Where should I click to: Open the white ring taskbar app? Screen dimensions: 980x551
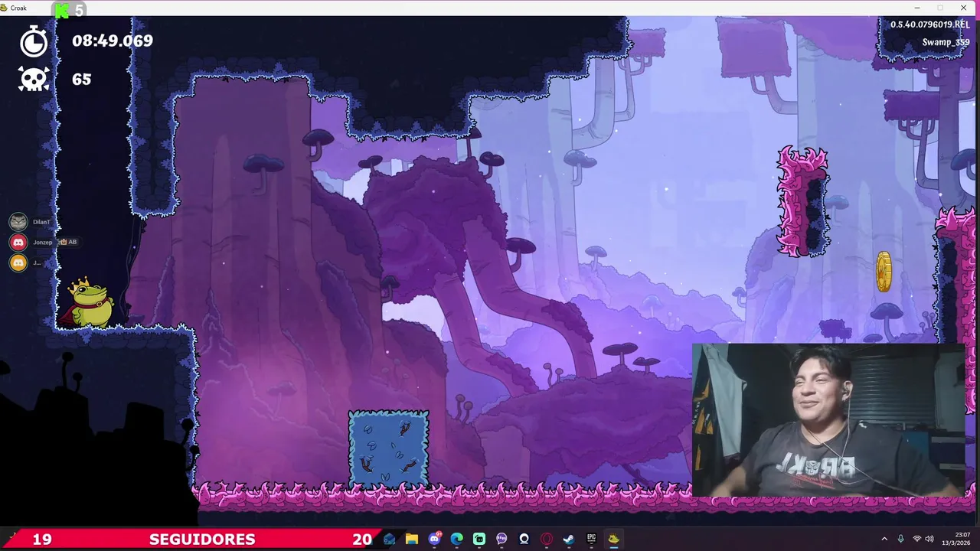point(524,539)
